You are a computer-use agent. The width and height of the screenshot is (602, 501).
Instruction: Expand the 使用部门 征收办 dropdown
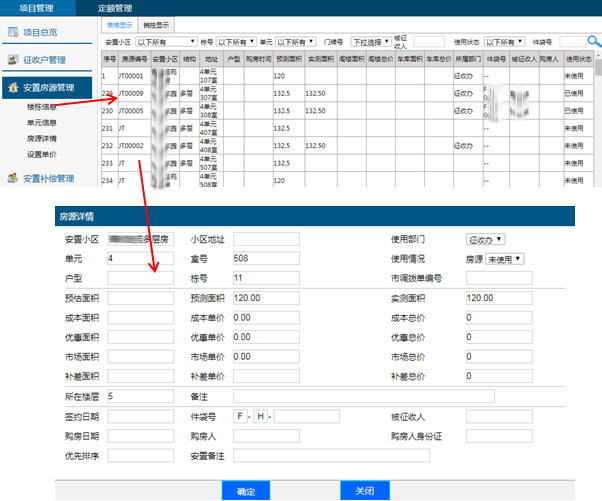[485, 240]
